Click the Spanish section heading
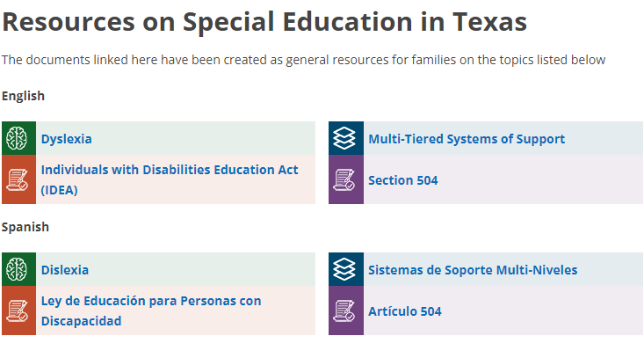Viewport: 644px width, 358px height. point(25,227)
